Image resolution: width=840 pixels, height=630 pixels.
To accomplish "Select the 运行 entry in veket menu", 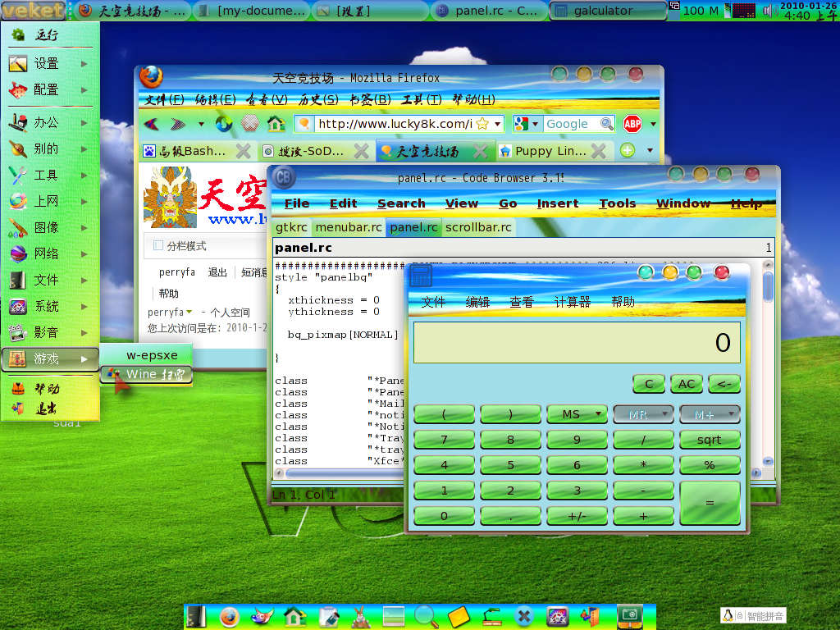I will (50, 34).
